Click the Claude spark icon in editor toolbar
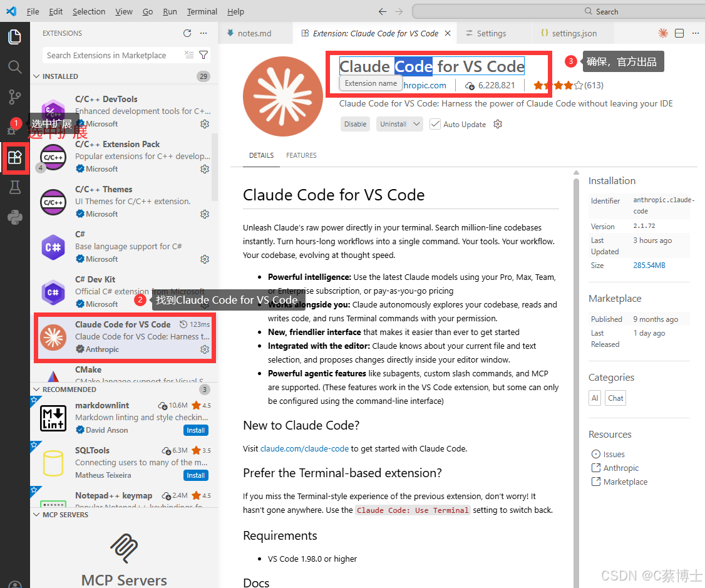 [663, 33]
